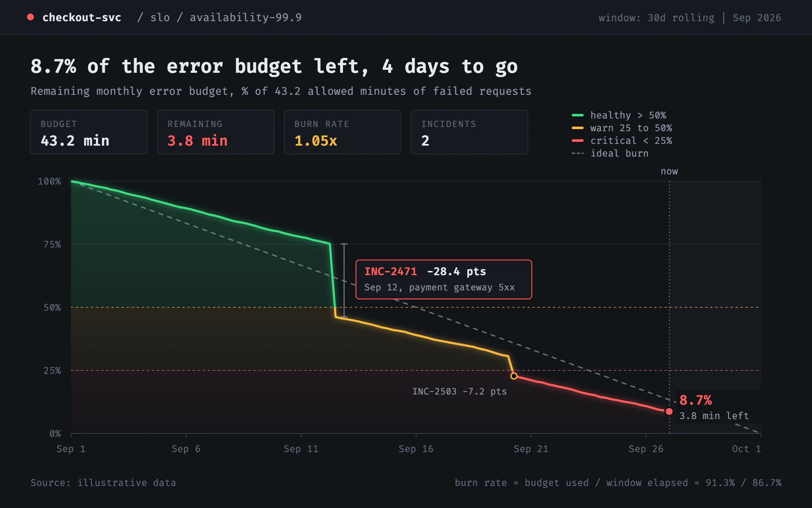Viewport: 812px width, 508px height.
Task: Click the Sep 26 x-axis label
Action: click(x=646, y=449)
